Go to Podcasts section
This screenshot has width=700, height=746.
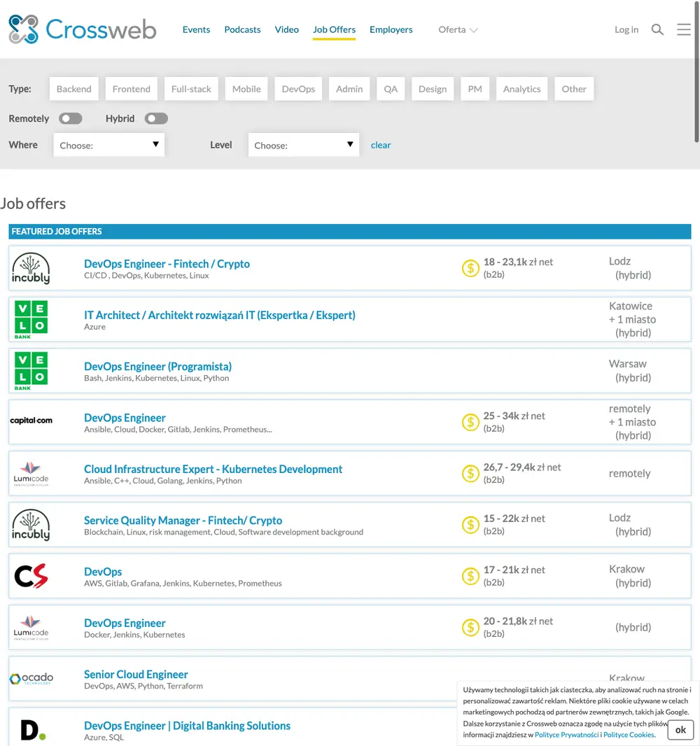242,29
